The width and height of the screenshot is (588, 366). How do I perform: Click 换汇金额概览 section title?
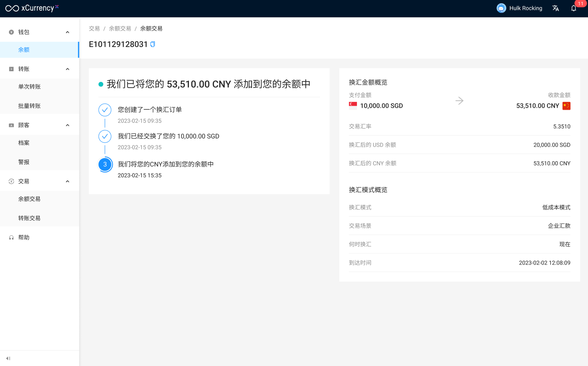368,82
